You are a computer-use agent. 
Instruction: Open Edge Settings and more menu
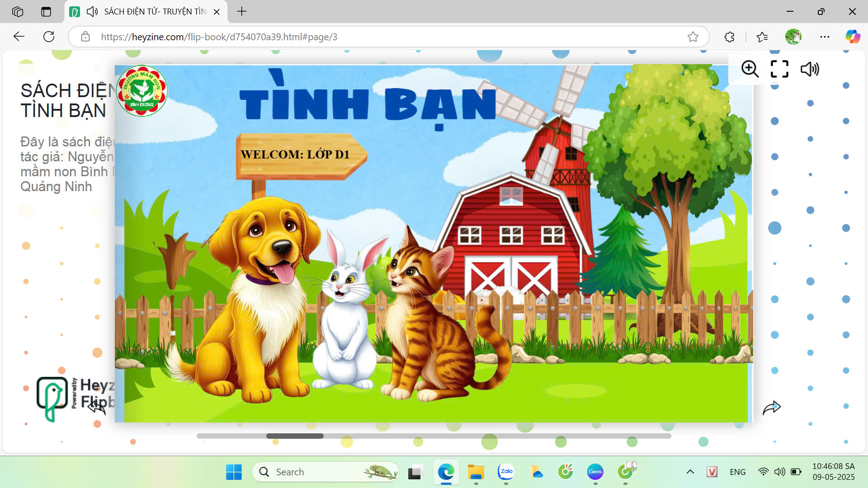coord(825,37)
